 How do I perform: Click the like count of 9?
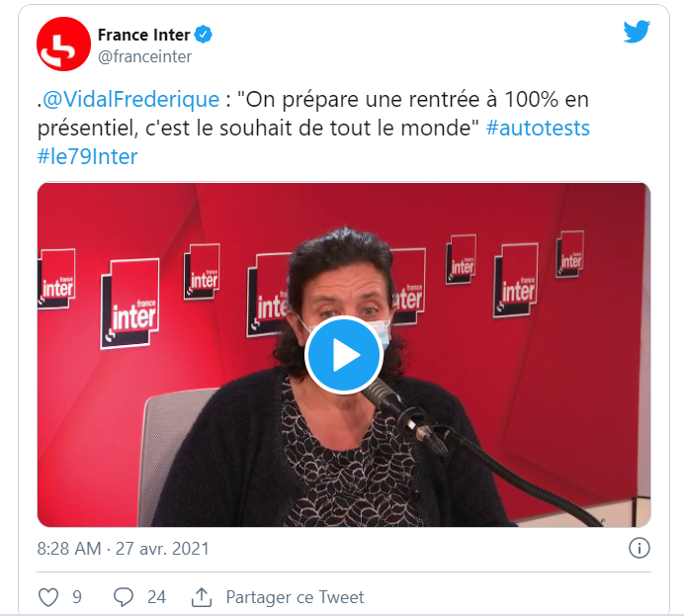[77, 597]
